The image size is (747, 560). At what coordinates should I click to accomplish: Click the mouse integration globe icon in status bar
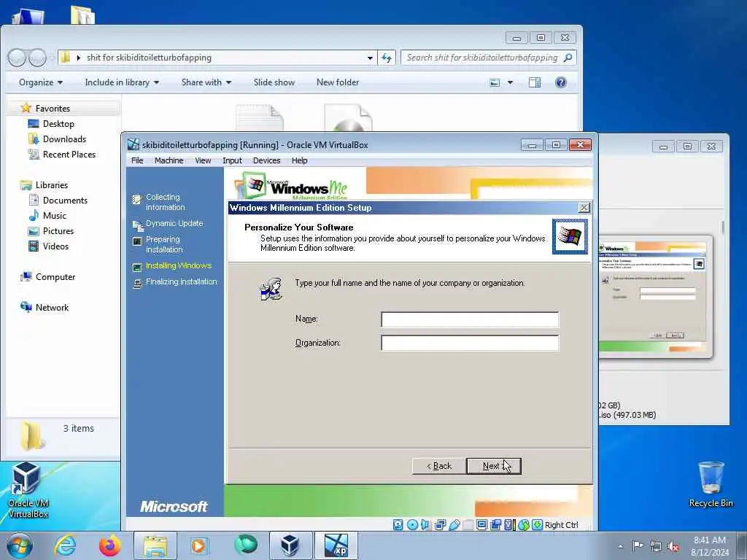524,525
